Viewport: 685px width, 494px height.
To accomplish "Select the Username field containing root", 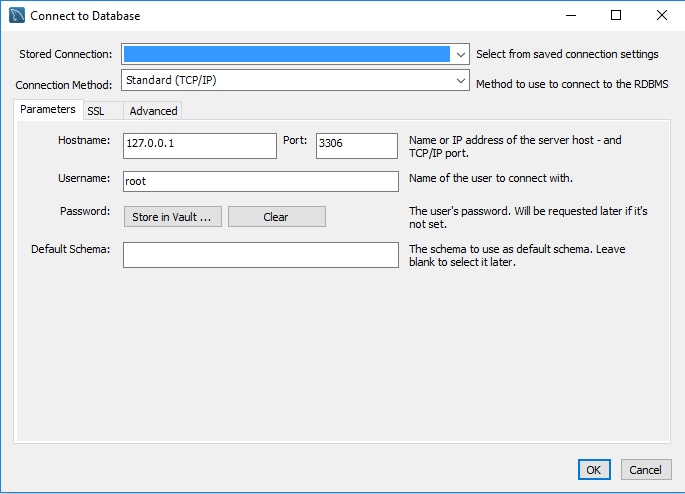I will click(260, 181).
